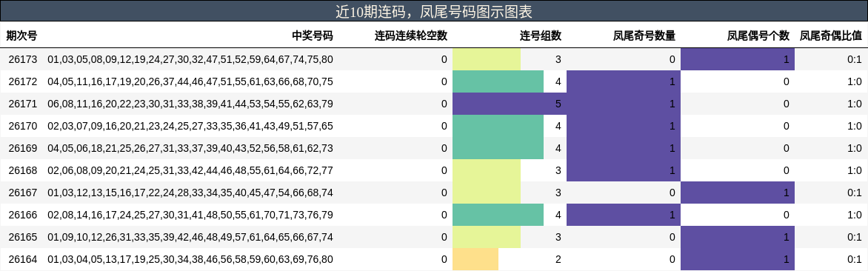Screen dimensions: 868x271
Task: Click the purple 连号组数 bar in row 26171
Action: tap(510, 104)
